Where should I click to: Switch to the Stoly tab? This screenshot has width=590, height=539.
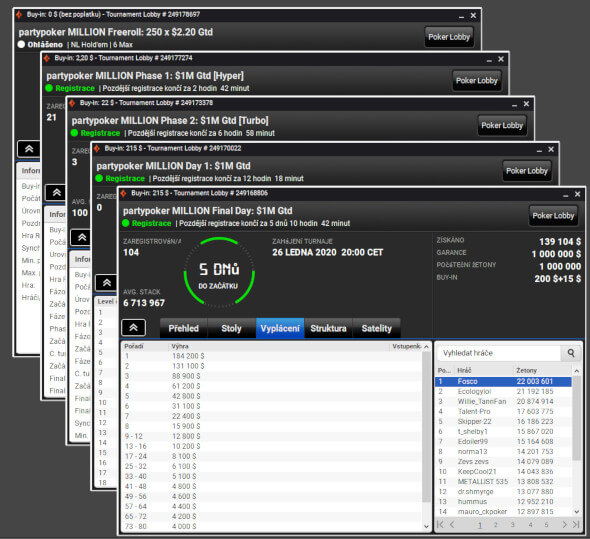coord(231,328)
